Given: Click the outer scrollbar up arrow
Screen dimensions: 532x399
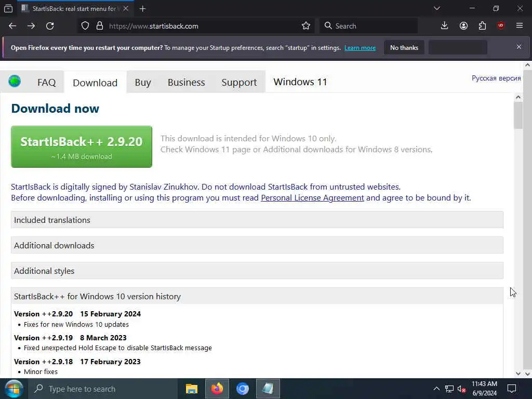Looking at the screenshot, I should pyautogui.click(x=528, y=65).
